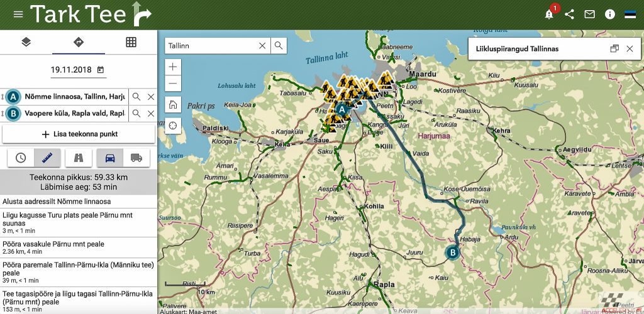Click the locate my position button
Viewport: 644px width, 314px height.
tap(173, 126)
